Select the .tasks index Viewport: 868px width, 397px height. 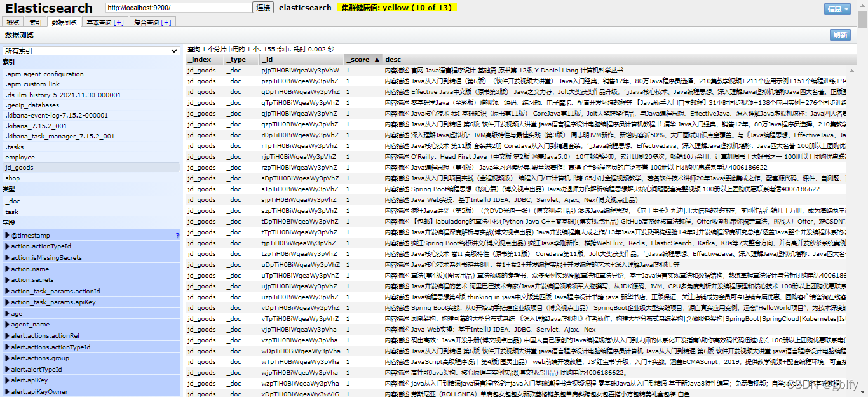pos(91,147)
